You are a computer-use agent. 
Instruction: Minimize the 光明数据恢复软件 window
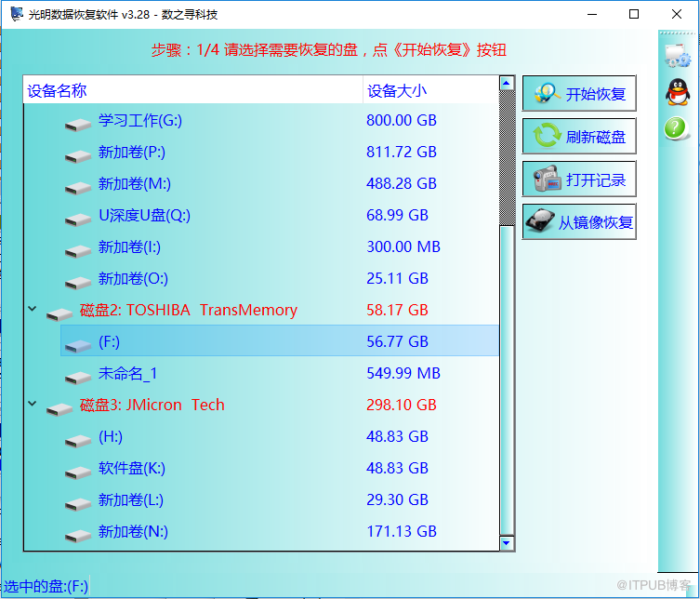(592, 14)
